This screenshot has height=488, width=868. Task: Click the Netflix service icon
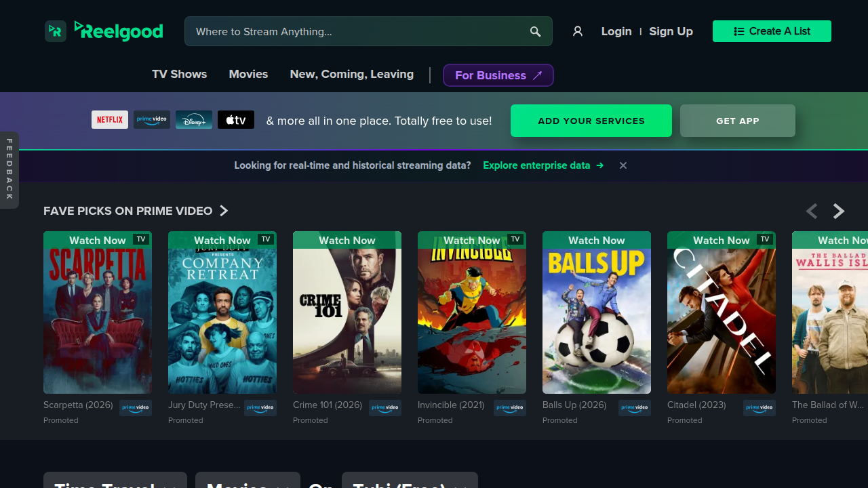tap(110, 120)
